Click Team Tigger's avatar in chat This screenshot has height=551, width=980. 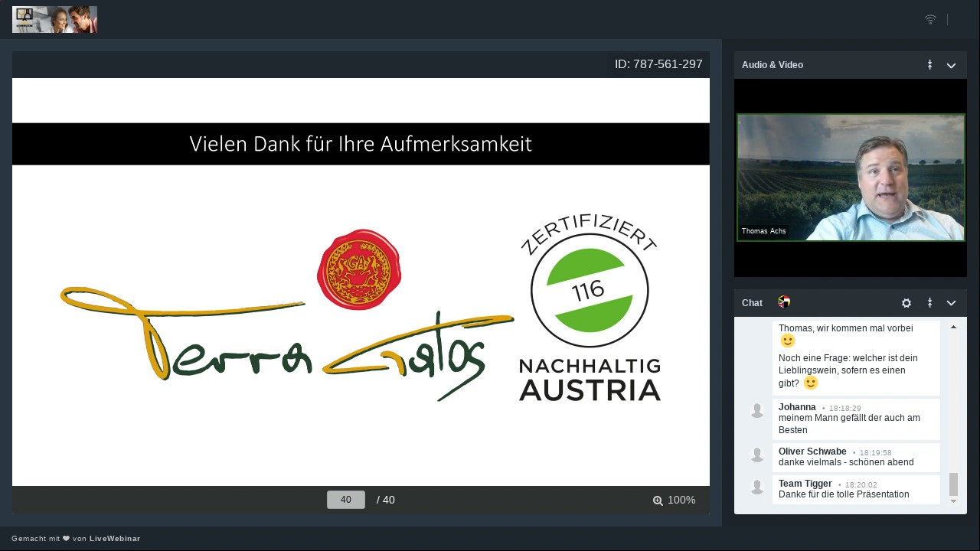coord(757,487)
